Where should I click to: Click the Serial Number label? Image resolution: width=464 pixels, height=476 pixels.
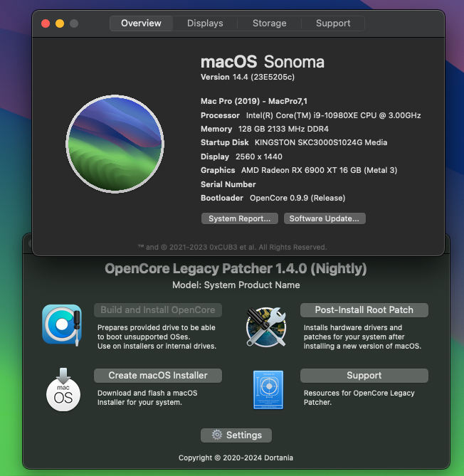click(x=228, y=184)
